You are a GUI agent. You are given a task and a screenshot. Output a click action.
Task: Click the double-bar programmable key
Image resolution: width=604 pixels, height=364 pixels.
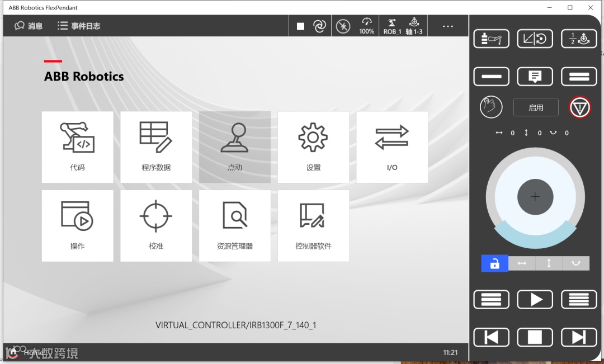pyautogui.click(x=579, y=76)
